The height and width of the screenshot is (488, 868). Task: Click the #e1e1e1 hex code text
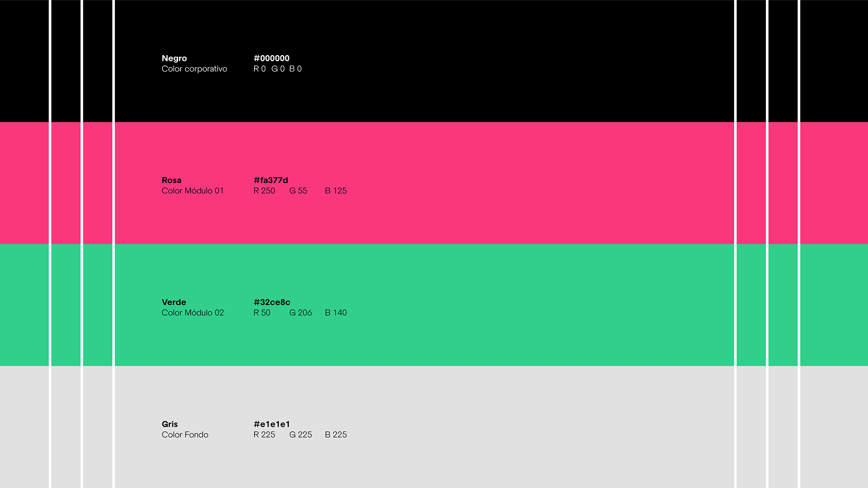point(271,424)
